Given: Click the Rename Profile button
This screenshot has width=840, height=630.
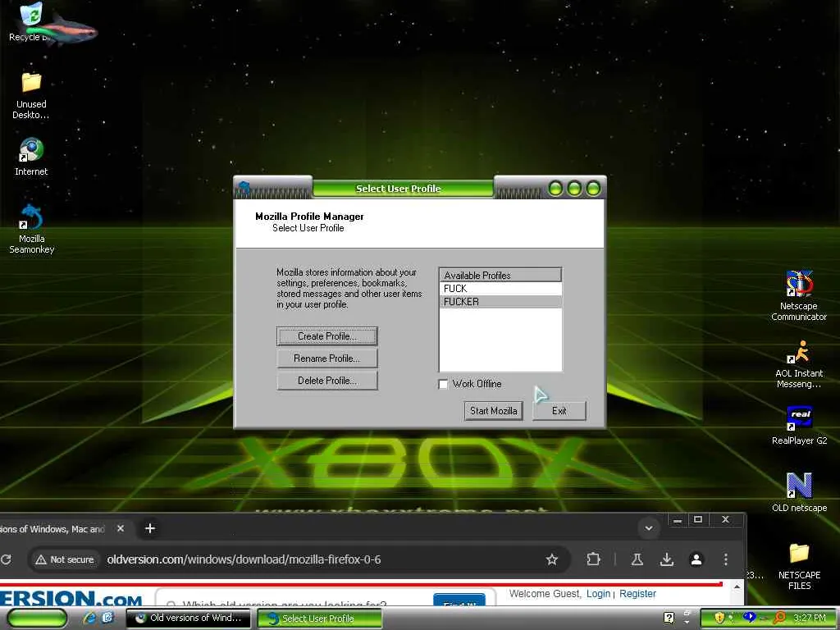Looking at the screenshot, I should [326, 358].
